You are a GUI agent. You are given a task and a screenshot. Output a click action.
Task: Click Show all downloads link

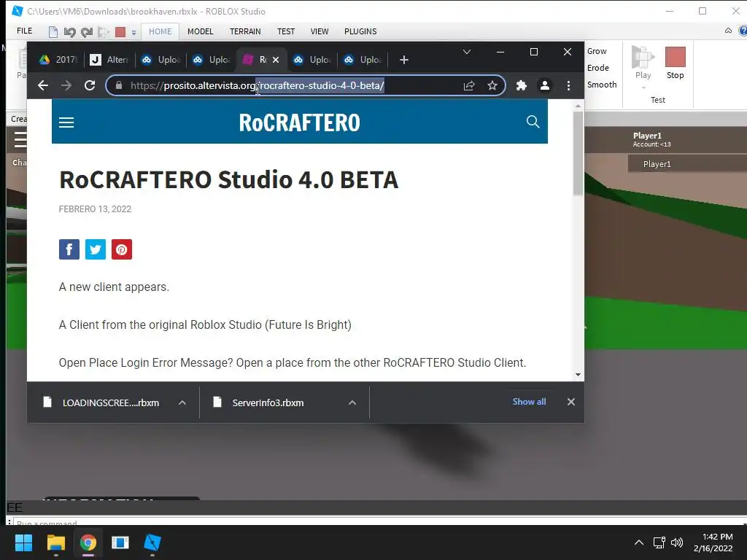pos(529,402)
